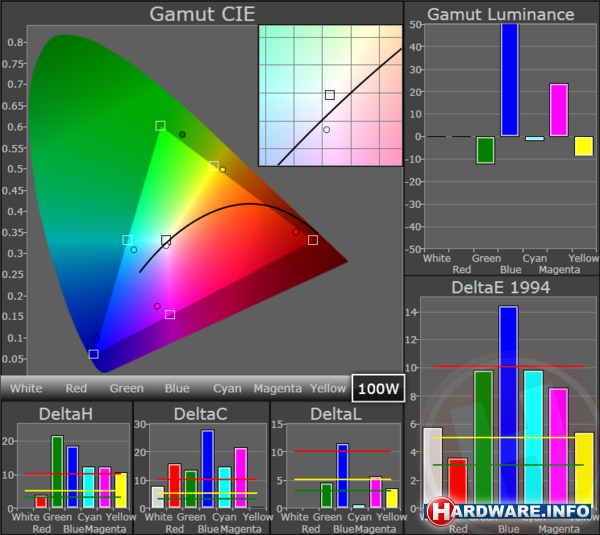Choose the Yellow tab in the color strip
600x535 pixels.
pos(328,388)
